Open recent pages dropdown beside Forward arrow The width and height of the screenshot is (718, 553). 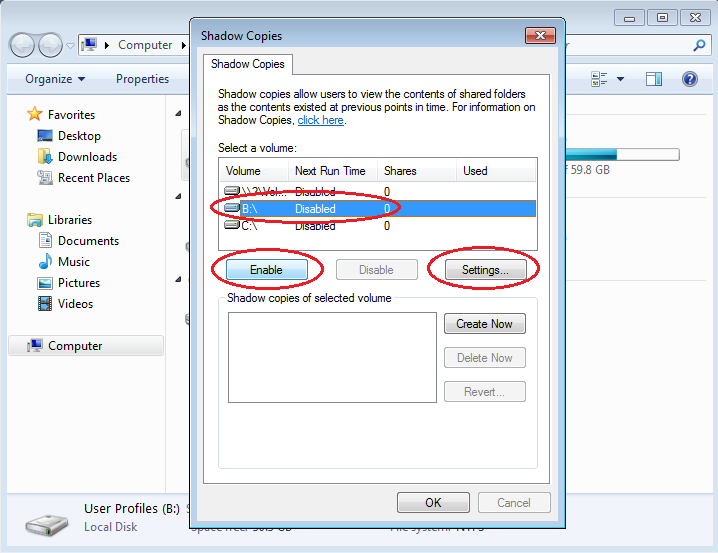click(x=71, y=45)
